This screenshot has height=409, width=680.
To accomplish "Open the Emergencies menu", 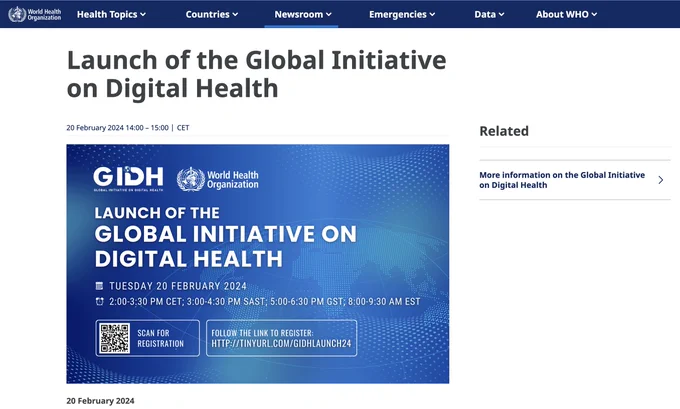I will pyautogui.click(x=402, y=14).
